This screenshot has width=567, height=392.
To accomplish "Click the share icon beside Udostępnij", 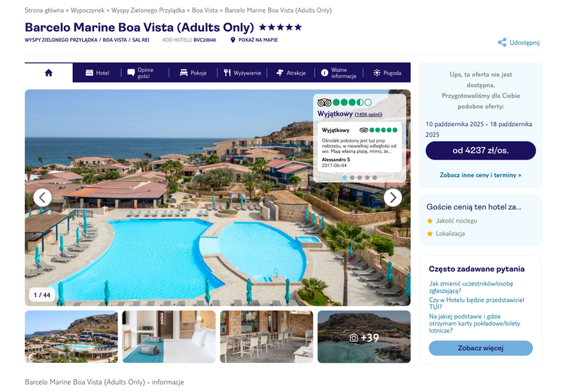I will [x=502, y=43].
